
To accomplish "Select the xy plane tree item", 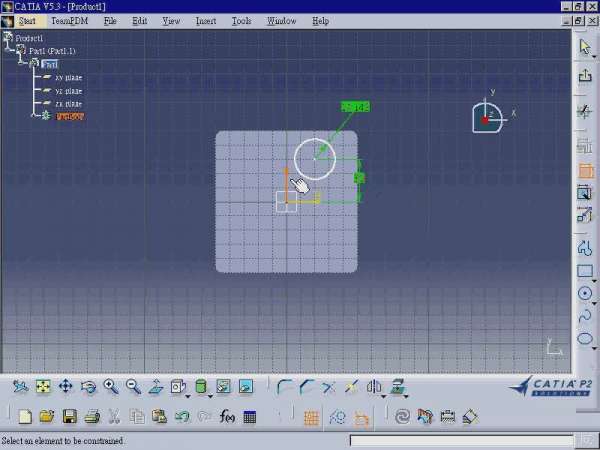I will [68, 77].
